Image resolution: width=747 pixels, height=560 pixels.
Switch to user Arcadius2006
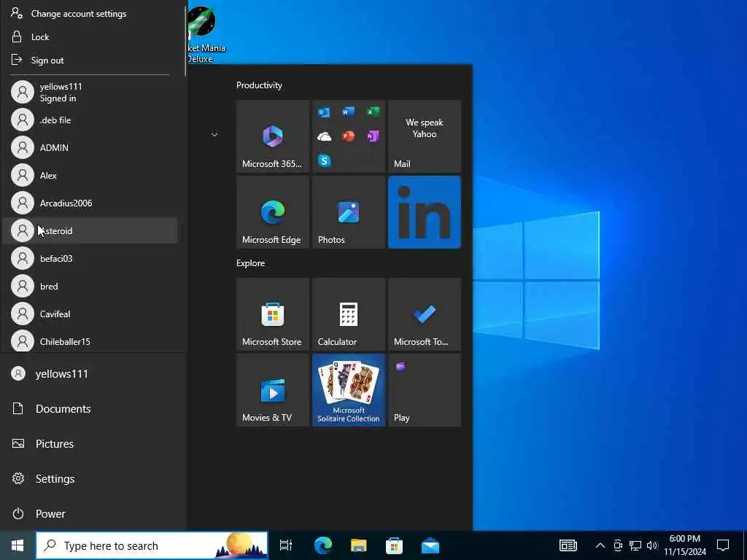coord(90,203)
